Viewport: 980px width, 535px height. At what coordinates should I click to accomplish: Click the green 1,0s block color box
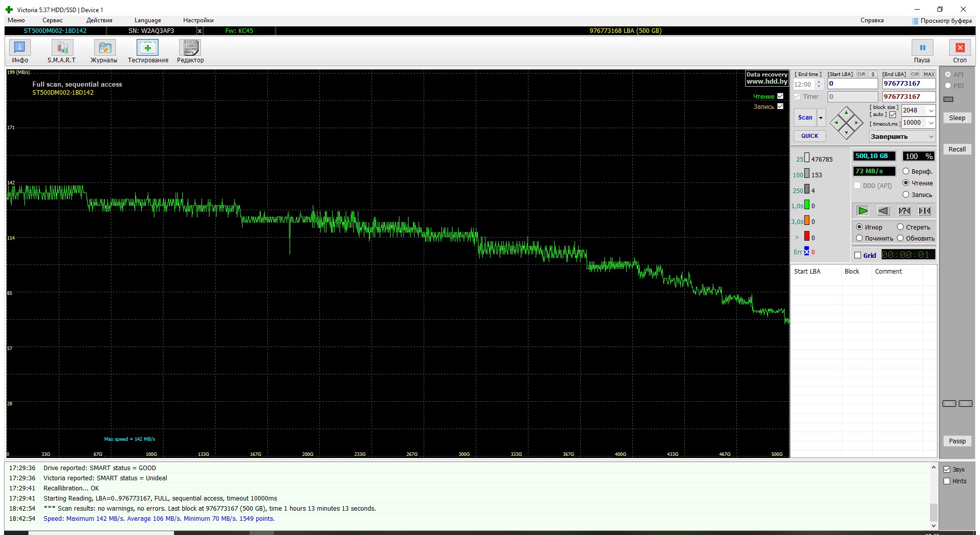(x=807, y=205)
